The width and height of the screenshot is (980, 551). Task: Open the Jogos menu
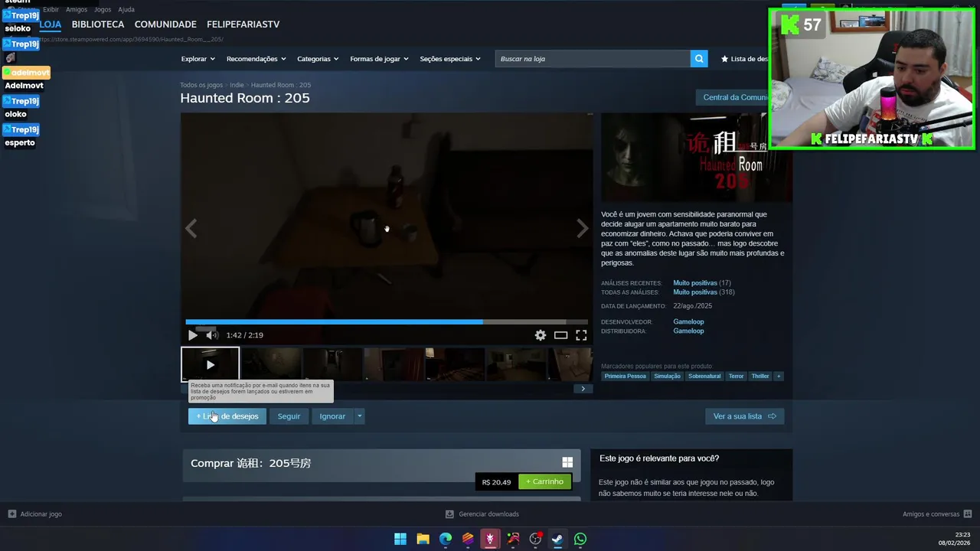[103, 9]
